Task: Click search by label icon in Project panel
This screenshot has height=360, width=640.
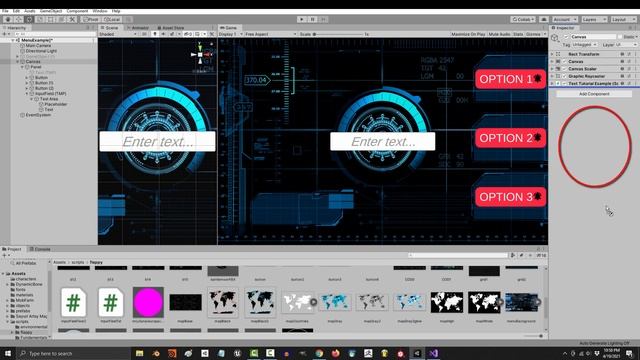Action: [522, 255]
